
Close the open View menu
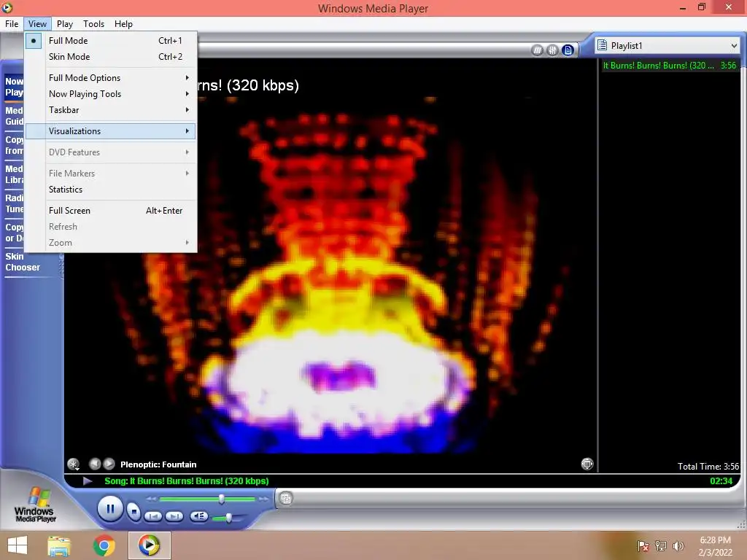[x=37, y=24]
